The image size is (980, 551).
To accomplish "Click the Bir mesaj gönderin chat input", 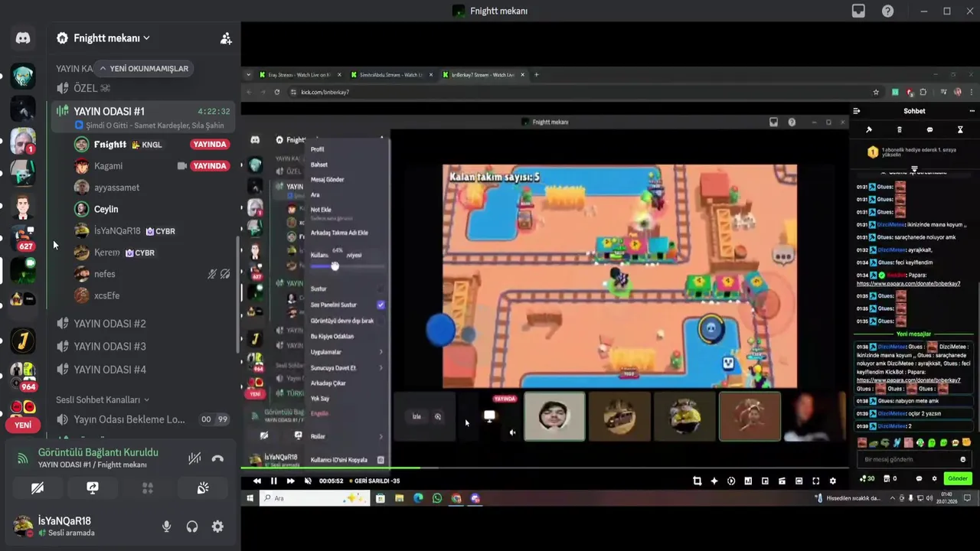I will click(914, 459).
